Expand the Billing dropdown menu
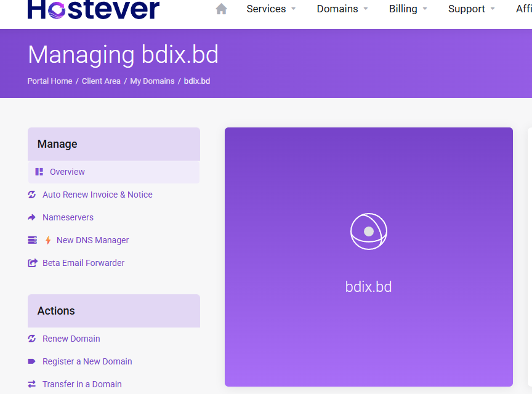Screen dimensions: 532x394 [x=408, y=9]
